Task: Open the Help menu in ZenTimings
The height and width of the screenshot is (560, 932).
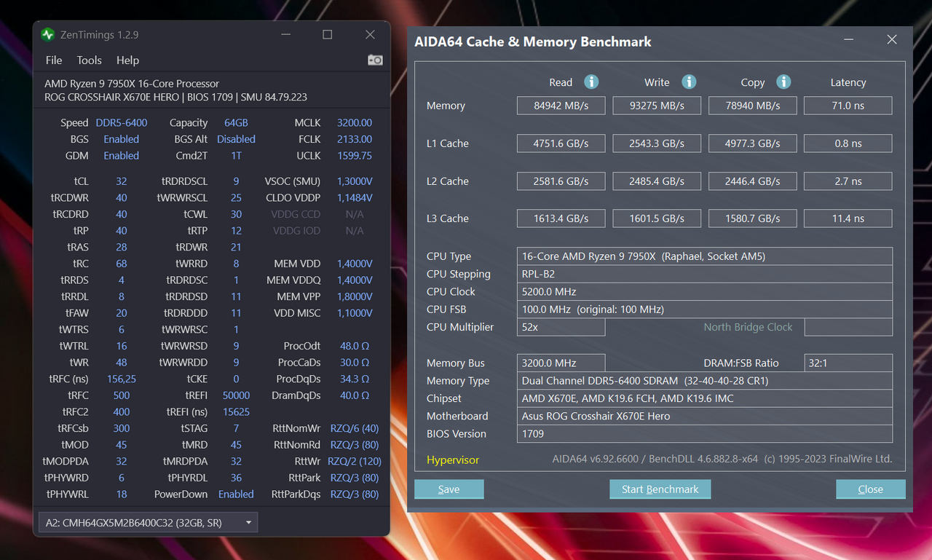Action: [127, 60]
